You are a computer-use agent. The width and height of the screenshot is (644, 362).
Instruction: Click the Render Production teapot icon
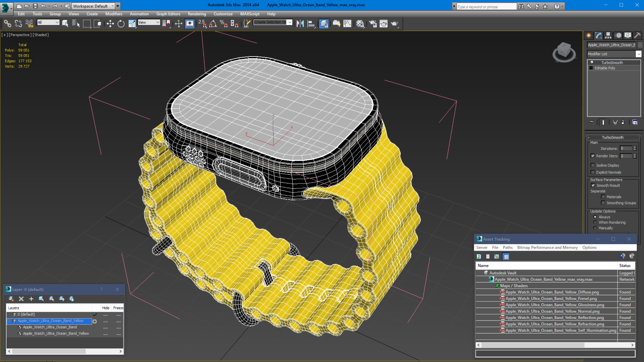coord(394,24)
